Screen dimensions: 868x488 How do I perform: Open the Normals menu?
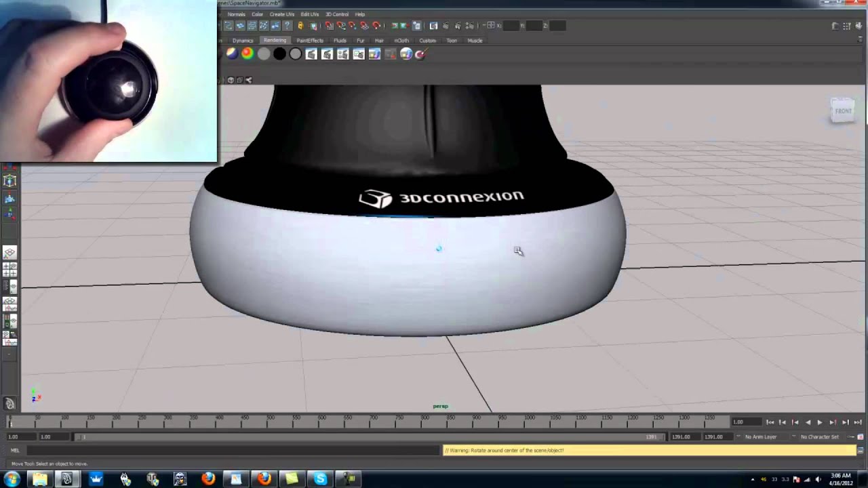coord(236,14)
